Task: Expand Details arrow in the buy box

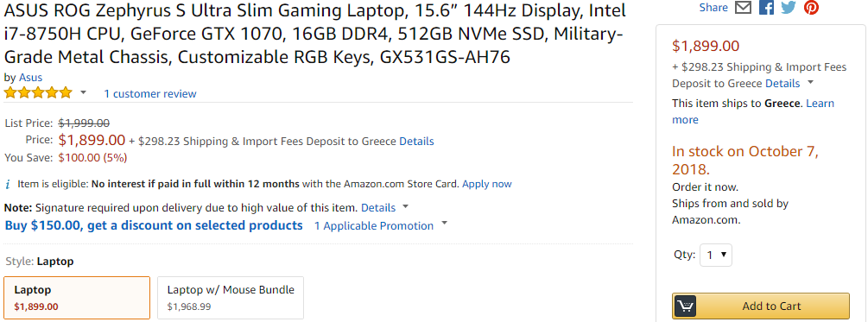Action: click(x=810, y=82)
